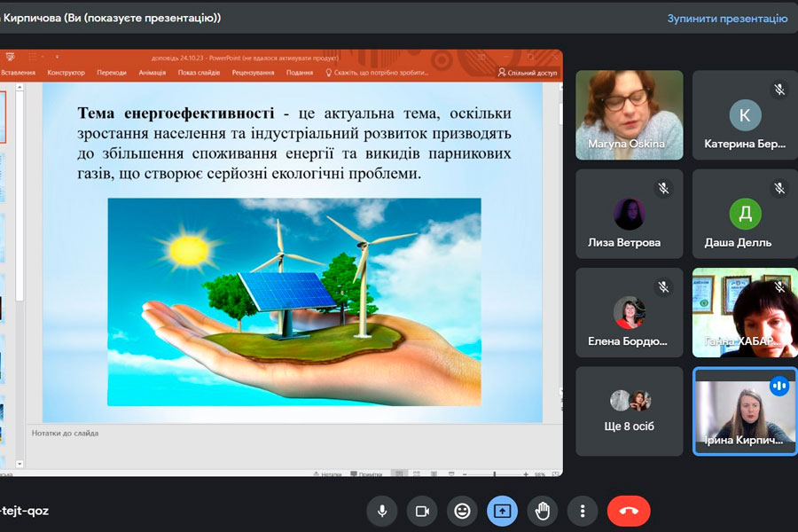The height and width of the screenshot is (532, 798).
Task: Open the Вставлення ribbon tab
Action: tap(18, 73)
